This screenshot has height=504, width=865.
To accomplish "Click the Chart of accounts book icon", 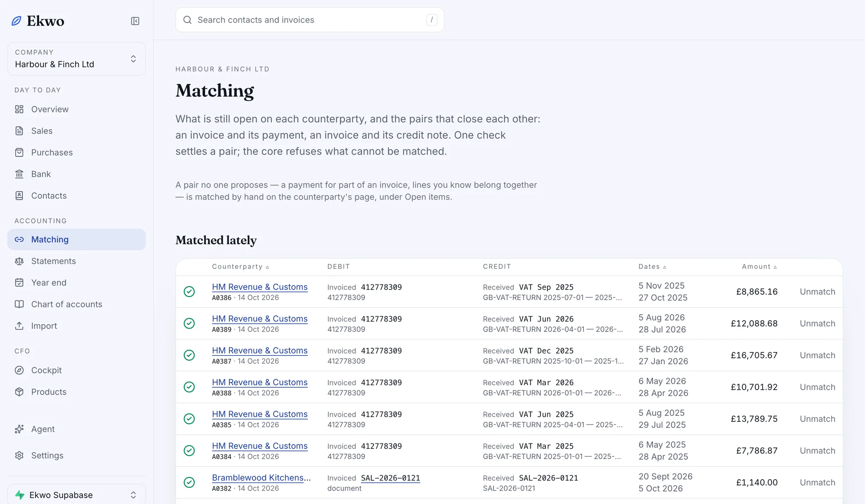I will (x=19, y=304).
